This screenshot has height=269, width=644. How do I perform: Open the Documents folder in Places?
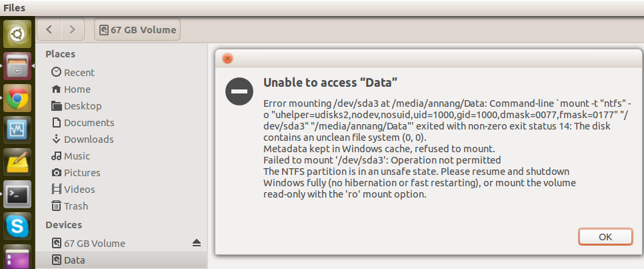click(x=89, y=122)
